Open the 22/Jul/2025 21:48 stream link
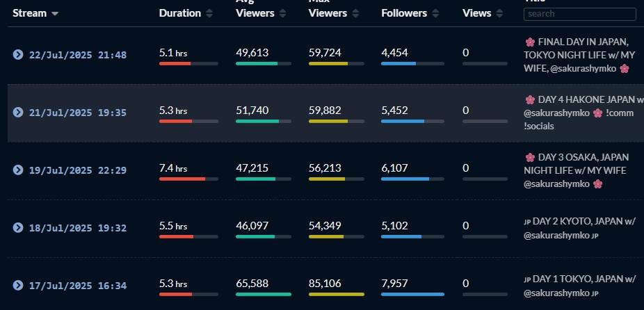The width and height of the screenshot is (644, 310). (x=78, y=55)
